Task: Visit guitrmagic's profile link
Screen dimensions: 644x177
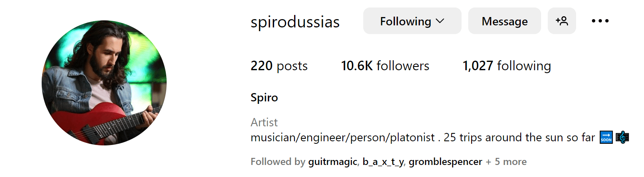Action: (x=332, y=162)
